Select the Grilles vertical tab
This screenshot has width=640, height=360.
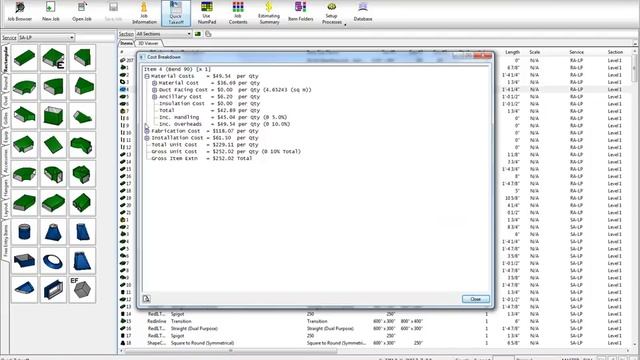pos(5,119)
